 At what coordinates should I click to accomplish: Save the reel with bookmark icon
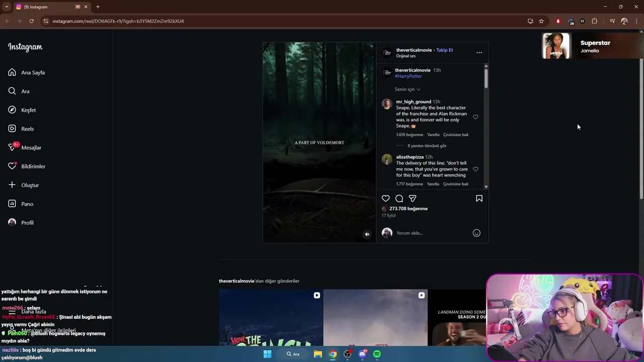tap(479, 199)
